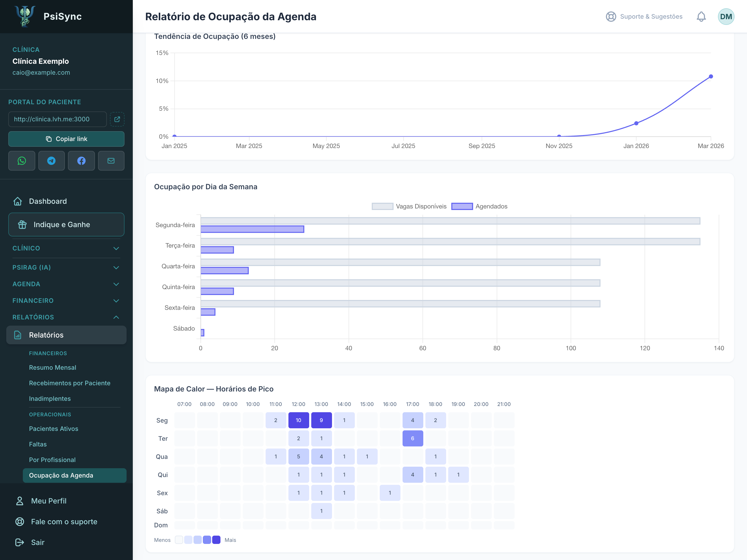Collapse the Relatórios section

click(x=66, y=317)
